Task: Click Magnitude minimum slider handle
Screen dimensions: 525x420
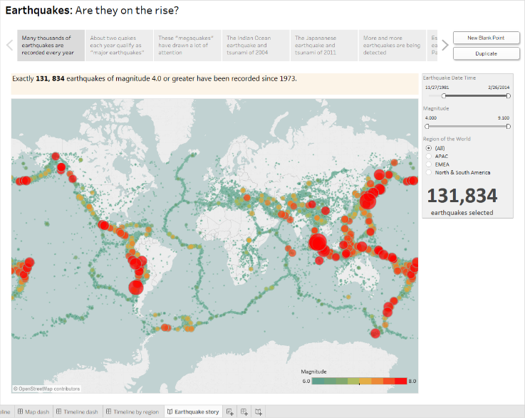Action: (427, 126)
